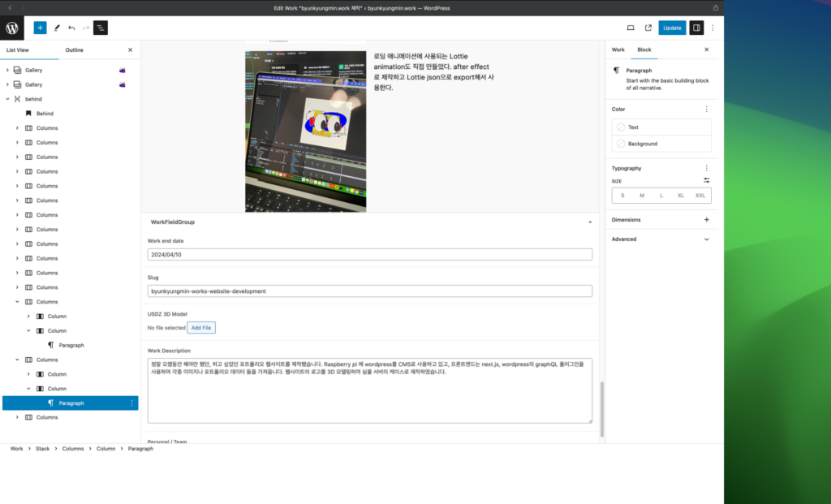
Task: Switch to the Outline tab
Action: (75, 50)
